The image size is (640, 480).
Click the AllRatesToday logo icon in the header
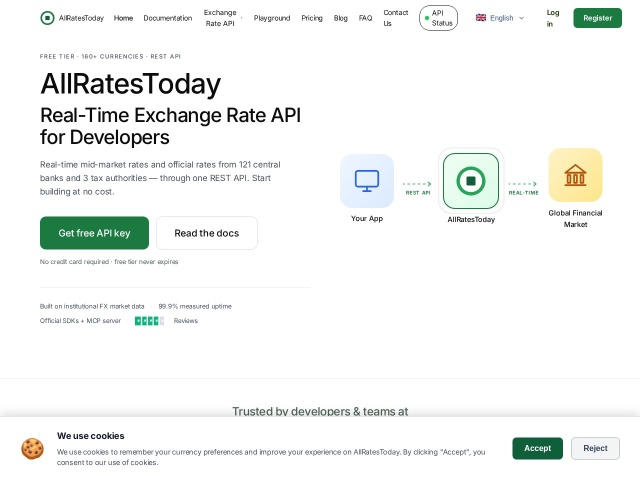coord(47,18)
